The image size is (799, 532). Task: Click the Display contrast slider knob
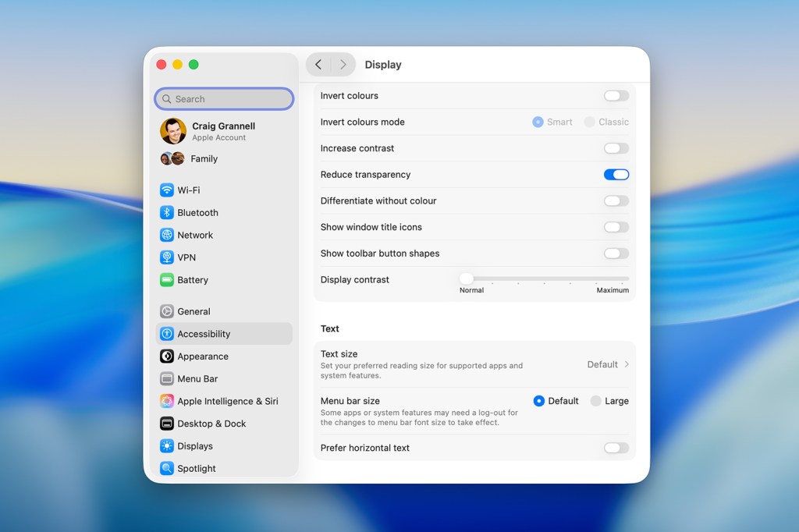[x=466, y=278]
